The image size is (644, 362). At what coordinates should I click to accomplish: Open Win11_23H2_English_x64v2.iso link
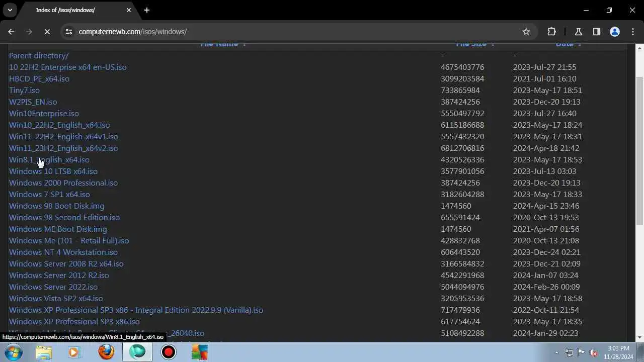(63, 148)
